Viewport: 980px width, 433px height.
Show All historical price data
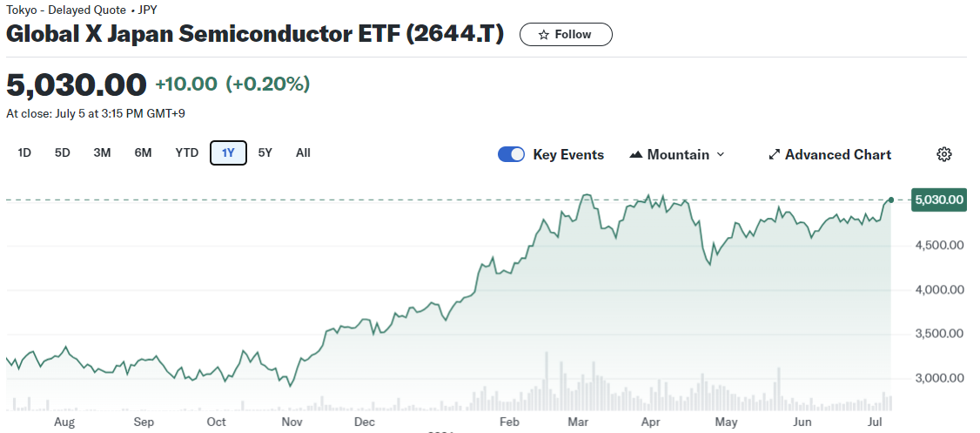coord(303,153)
